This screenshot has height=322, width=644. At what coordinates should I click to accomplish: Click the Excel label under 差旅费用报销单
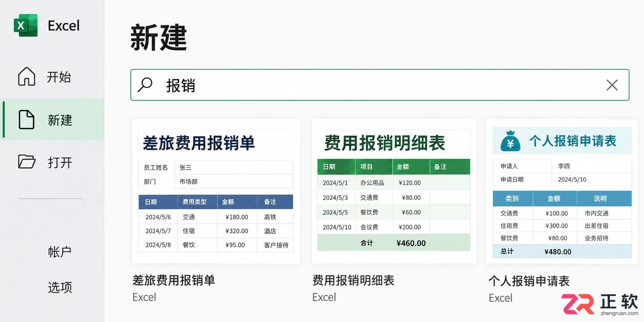pyautogui.click(x=144, y=297)
